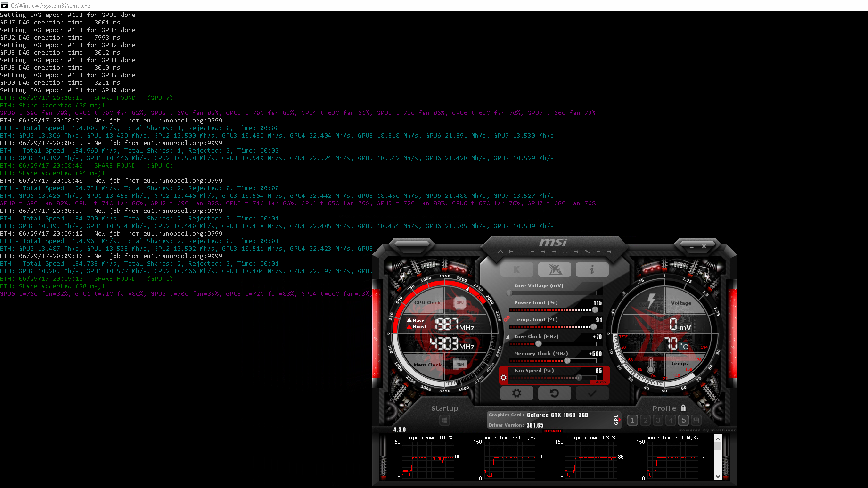The image size is (868, 488).
Task: Click the MEM chip icon on the clock gauge
Action: pyautogui.click(x=460, y=364)
